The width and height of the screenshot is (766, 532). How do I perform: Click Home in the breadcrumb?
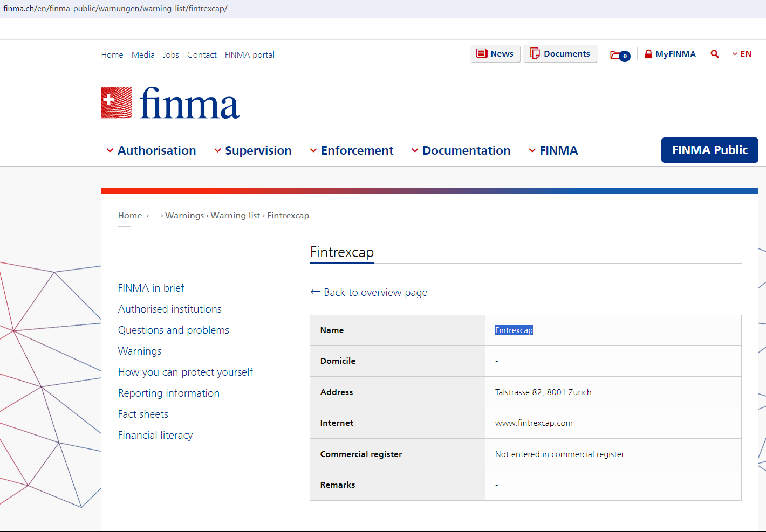click(x=130, y=216)
